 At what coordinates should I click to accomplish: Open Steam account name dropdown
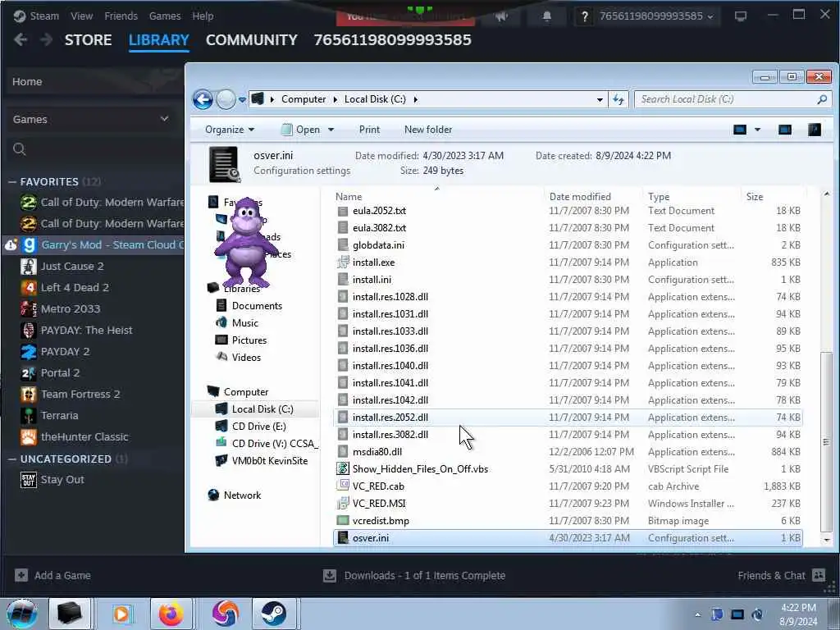coord(656,16)
